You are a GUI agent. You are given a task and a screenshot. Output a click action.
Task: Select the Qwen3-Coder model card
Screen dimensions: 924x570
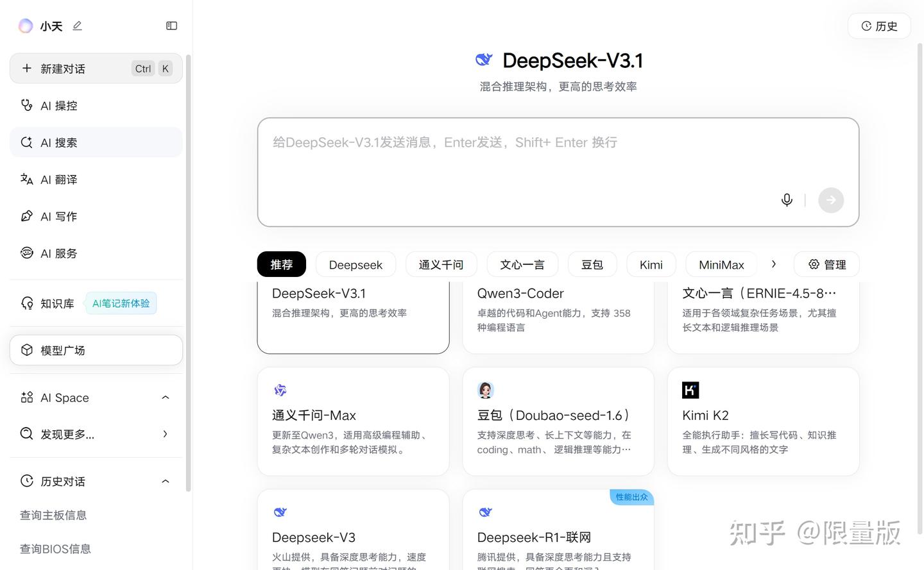coord(558,317)
